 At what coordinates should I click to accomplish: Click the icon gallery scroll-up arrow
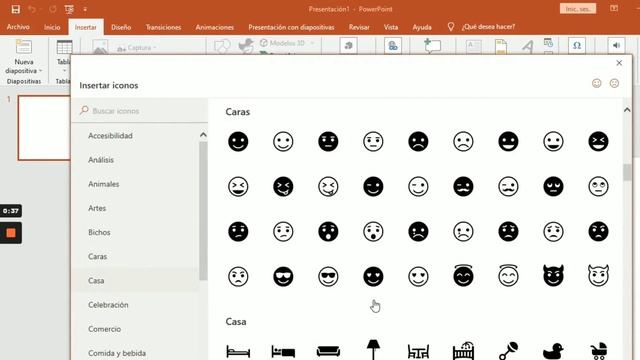coord(627,110)
